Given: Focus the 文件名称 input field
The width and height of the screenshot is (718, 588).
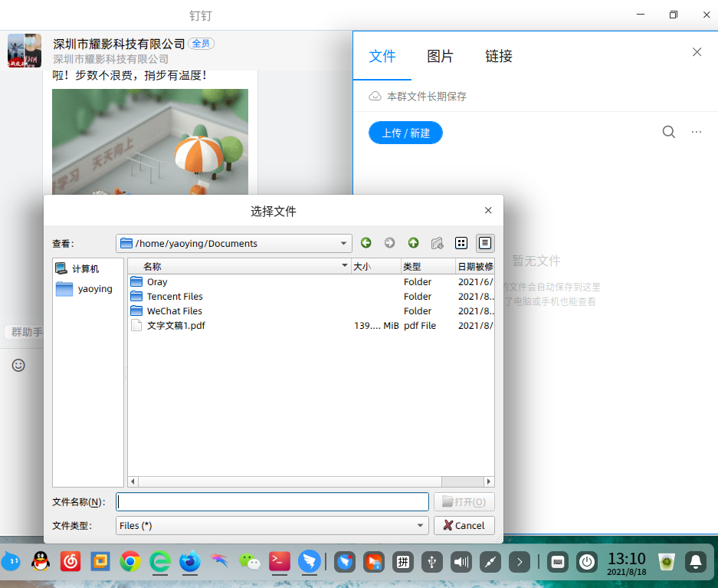Looking at the screenshot, I should point(272,502).
